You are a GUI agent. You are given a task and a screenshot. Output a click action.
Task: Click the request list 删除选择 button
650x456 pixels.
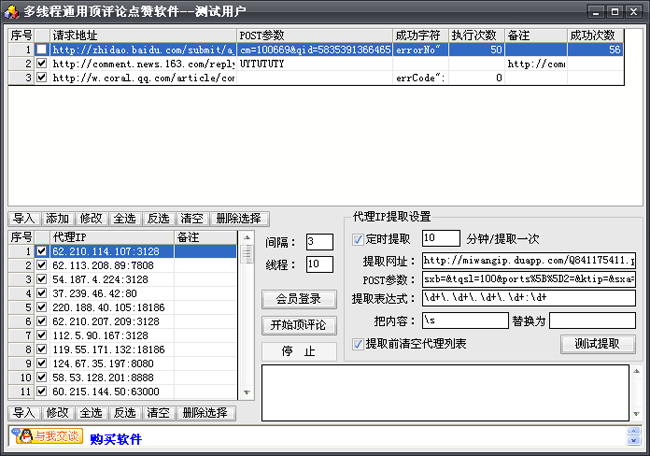[x=239, y=218]
